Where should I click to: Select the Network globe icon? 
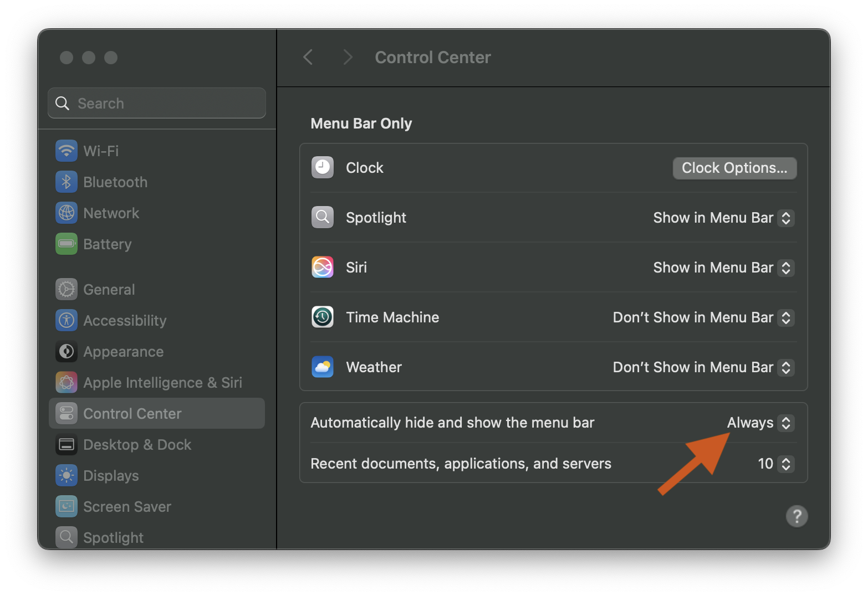[67, 213]
